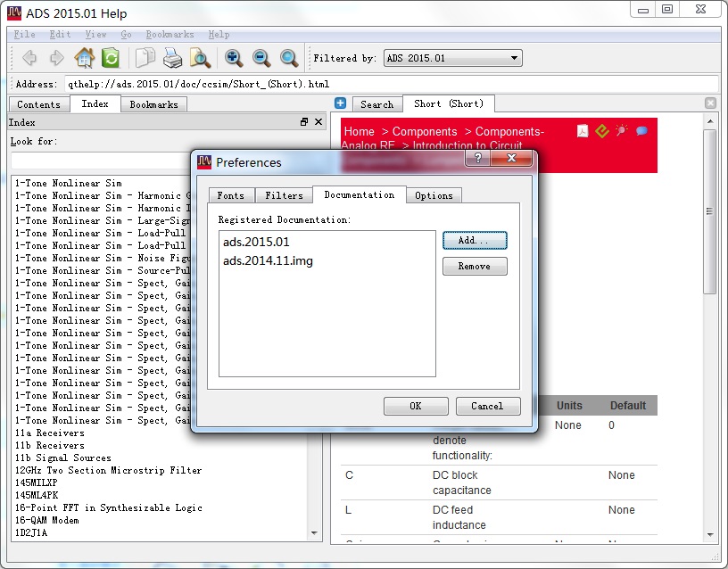Switch to Filters tab in Preferences

pos(284,195)
